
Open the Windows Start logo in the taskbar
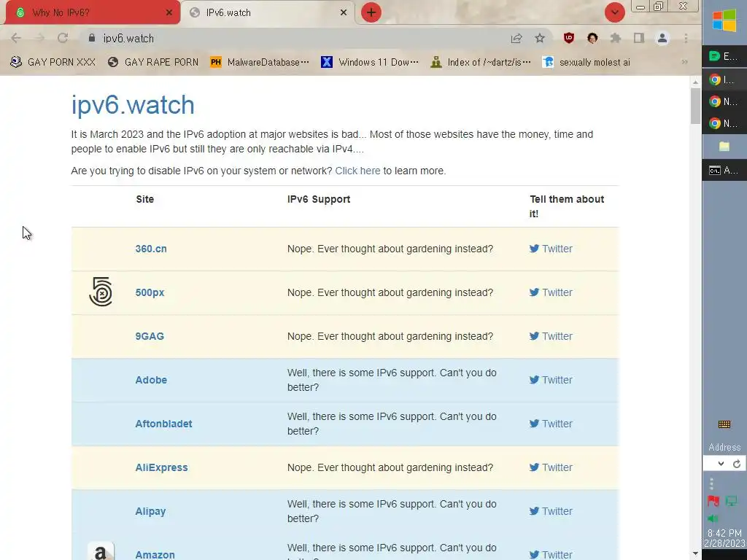point(724,20)
